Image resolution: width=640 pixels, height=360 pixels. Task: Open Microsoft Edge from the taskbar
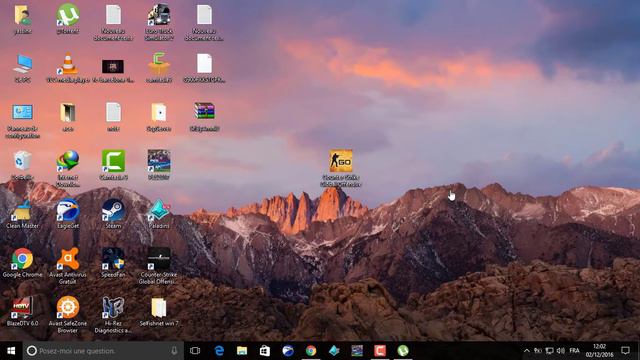click(219, 351)
